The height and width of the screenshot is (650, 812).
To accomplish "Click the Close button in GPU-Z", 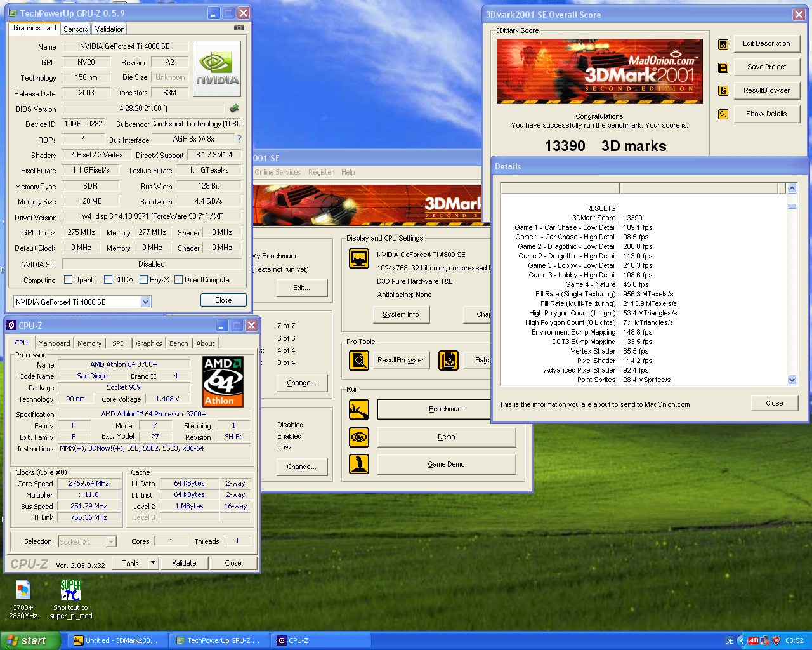I will (223, 300).
